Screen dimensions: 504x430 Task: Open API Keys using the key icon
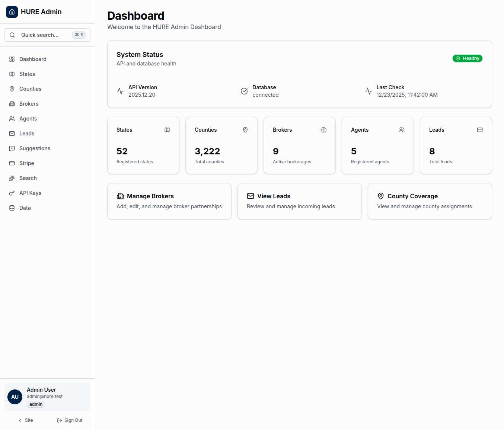click(12, 193)
